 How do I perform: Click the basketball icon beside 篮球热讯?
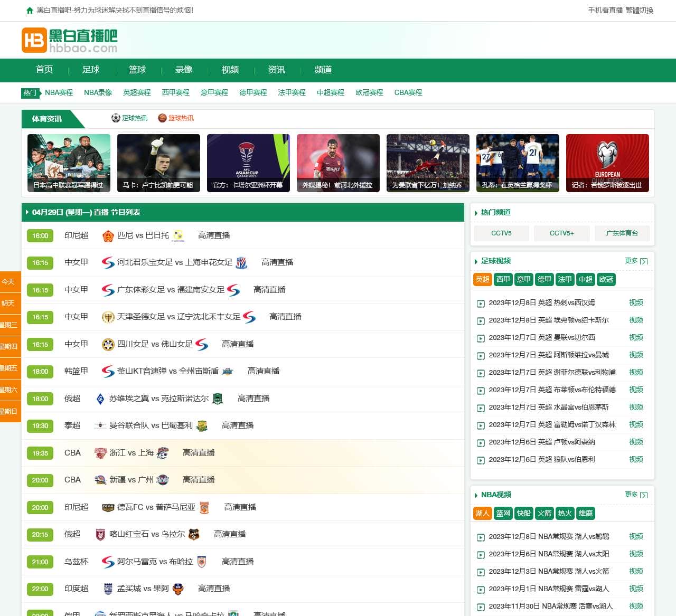[162, 118]
